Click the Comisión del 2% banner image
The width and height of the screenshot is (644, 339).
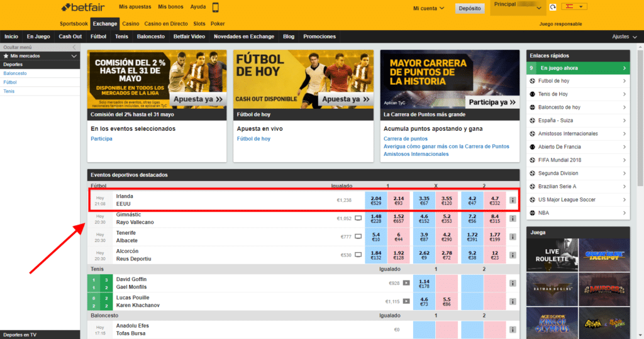click(157, 79)
